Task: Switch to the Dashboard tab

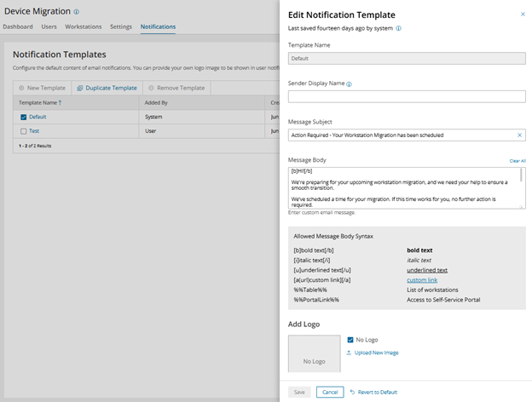Action: (18, 27)
